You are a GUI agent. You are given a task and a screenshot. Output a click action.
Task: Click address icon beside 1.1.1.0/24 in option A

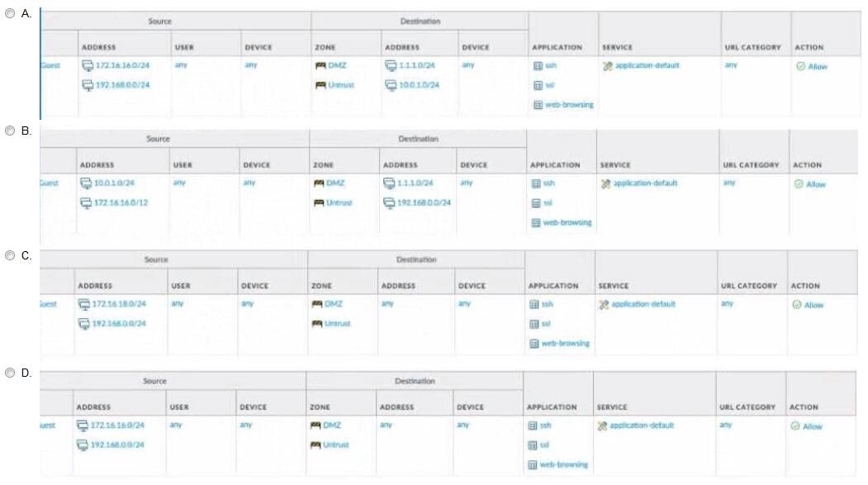pyautogui.click(x=391, y=66)
